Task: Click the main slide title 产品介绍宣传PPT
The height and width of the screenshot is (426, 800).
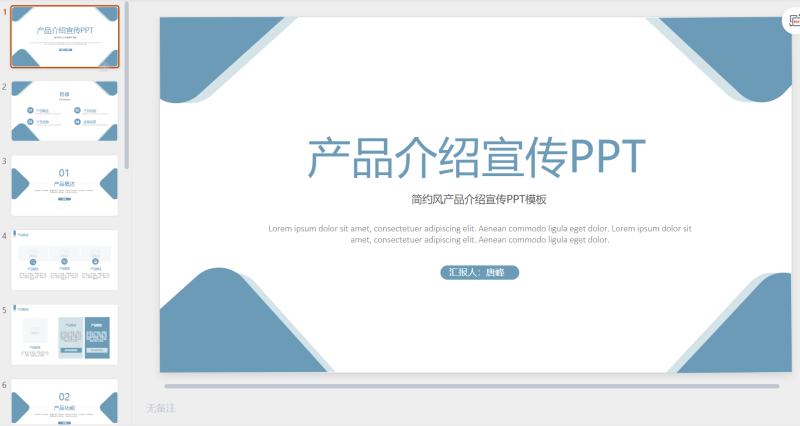Action: [x=477, y=158]
